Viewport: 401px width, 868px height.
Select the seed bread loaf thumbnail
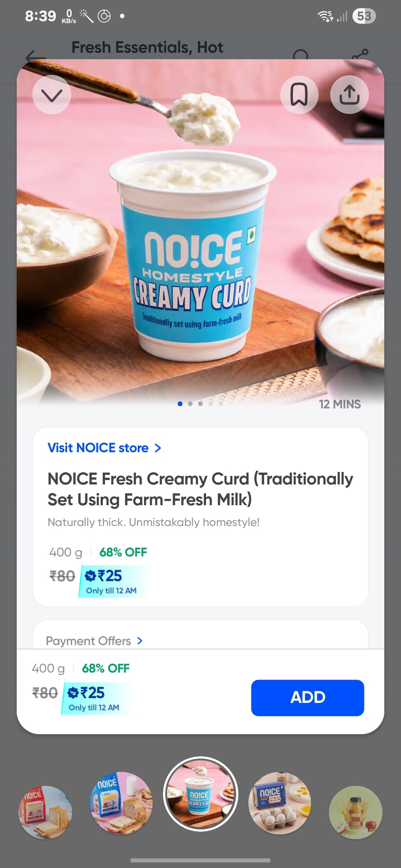click(x=121, y=803)
